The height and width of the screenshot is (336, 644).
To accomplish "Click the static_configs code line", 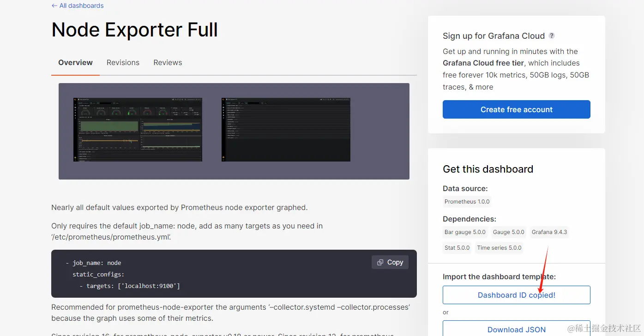I will (98, 274).
